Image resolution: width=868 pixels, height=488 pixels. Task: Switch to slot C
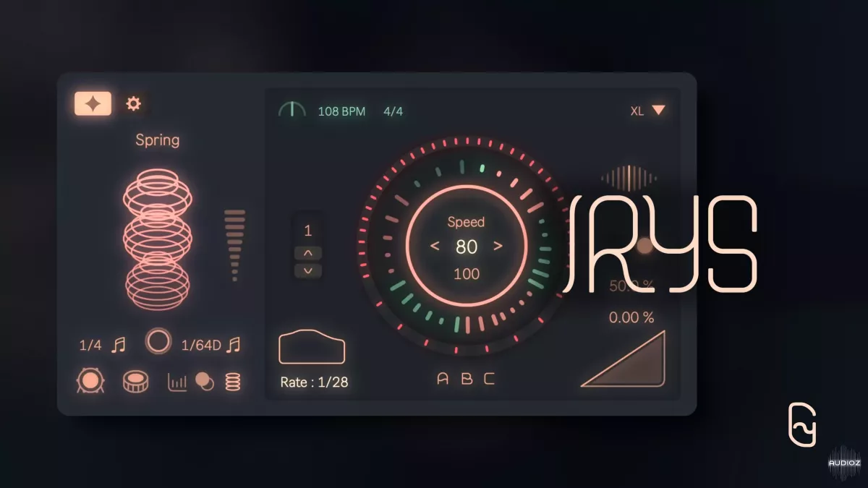(x=490, y=379)
